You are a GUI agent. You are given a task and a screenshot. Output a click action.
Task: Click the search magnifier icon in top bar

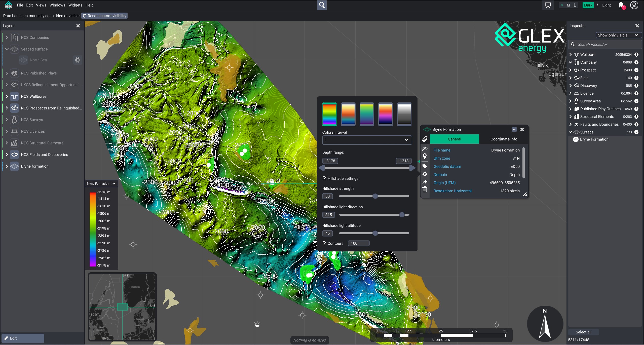(x=322, y=5)
